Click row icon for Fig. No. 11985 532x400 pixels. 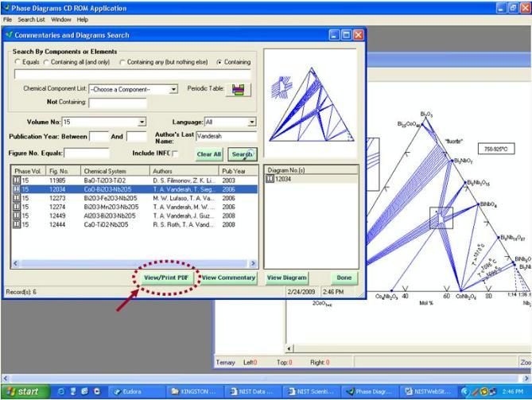17,181
